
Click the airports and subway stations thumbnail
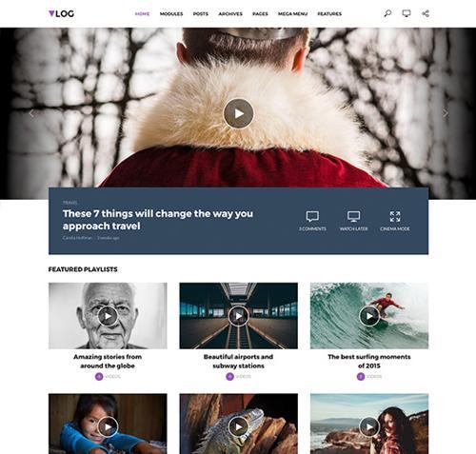[x=239, y=316]
